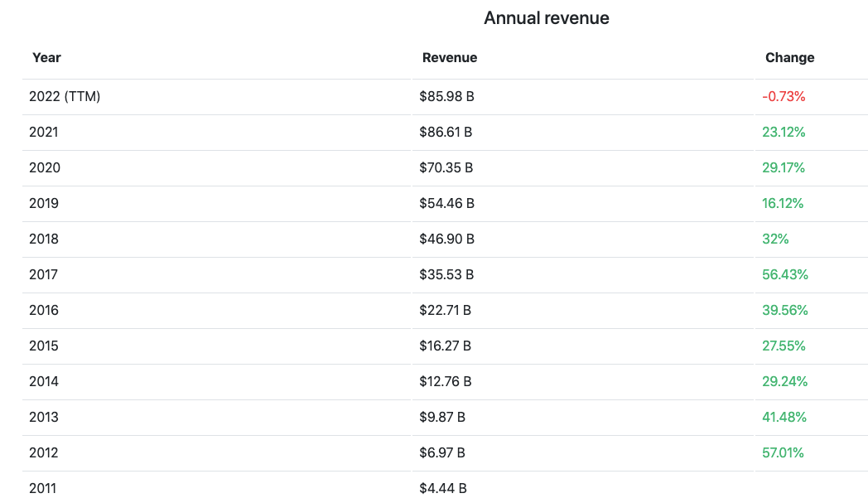This screenshot has height=503, width=868.
Task: Click the '27.55%' change value
Action: 784,346
